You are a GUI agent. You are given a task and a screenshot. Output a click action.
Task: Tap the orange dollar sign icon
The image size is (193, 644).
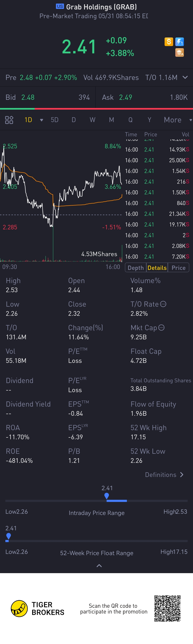click(x=169, y=42)
